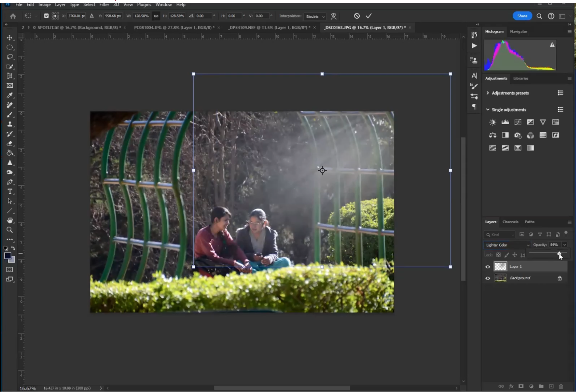The height and width of the screenshot is (392, 576).
Task: Commit the transform with the checkmark
Action: click(368, 16)
